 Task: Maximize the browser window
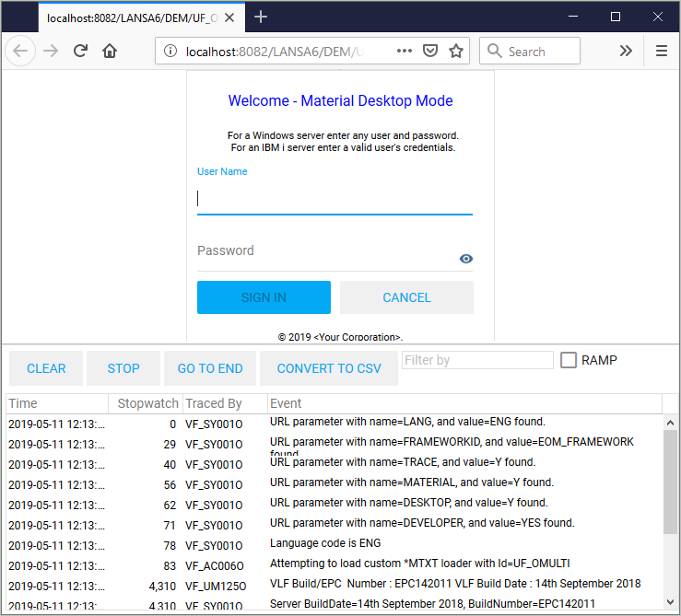615,17
